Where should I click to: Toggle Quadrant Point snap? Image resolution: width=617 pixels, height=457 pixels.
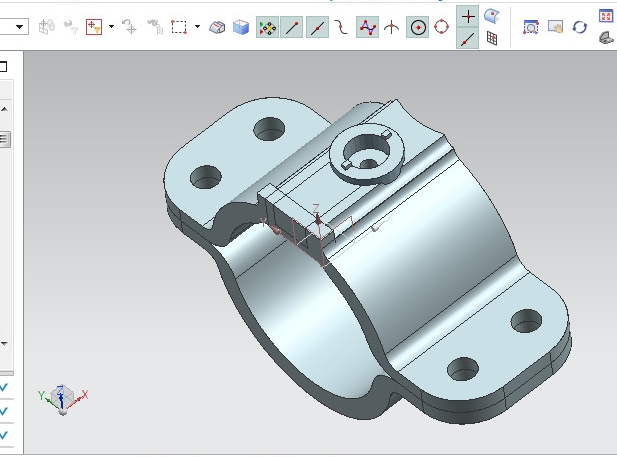[441, 27]
